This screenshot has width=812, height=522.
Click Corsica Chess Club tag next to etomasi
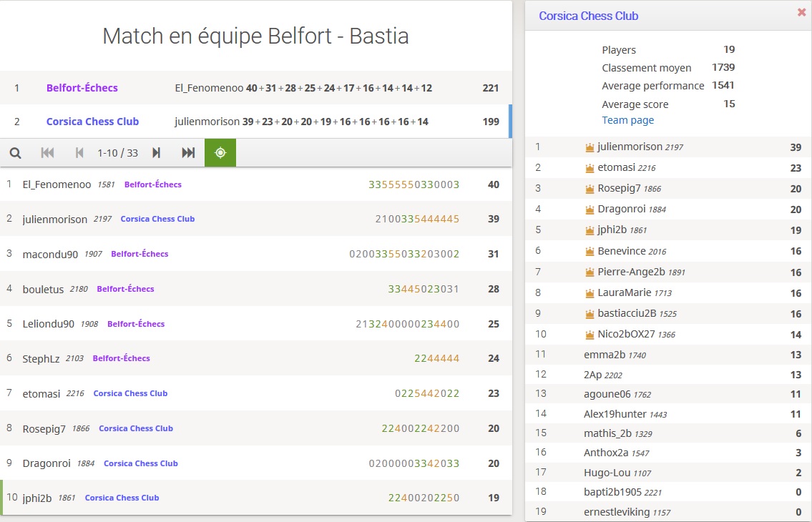point(130,393)
